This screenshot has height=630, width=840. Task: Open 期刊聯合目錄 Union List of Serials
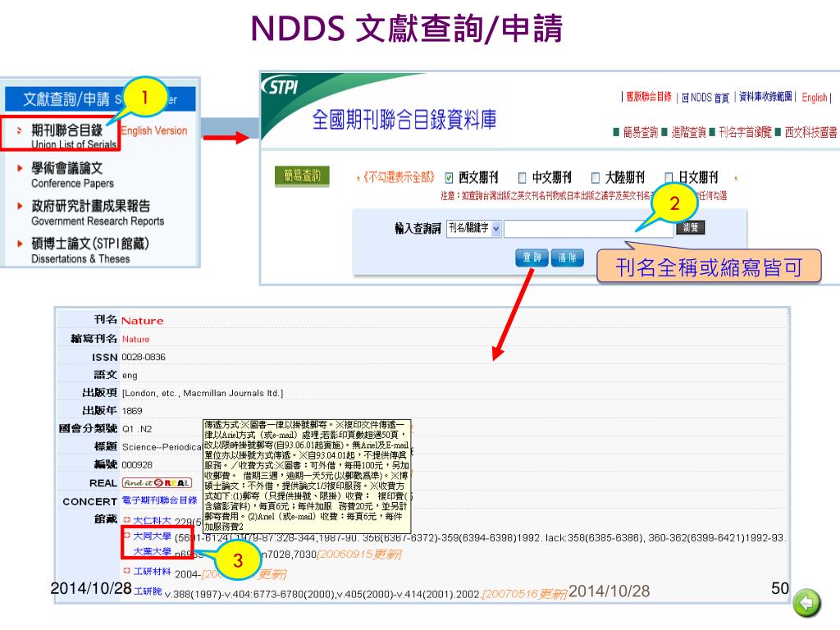(x=73, y=136)
